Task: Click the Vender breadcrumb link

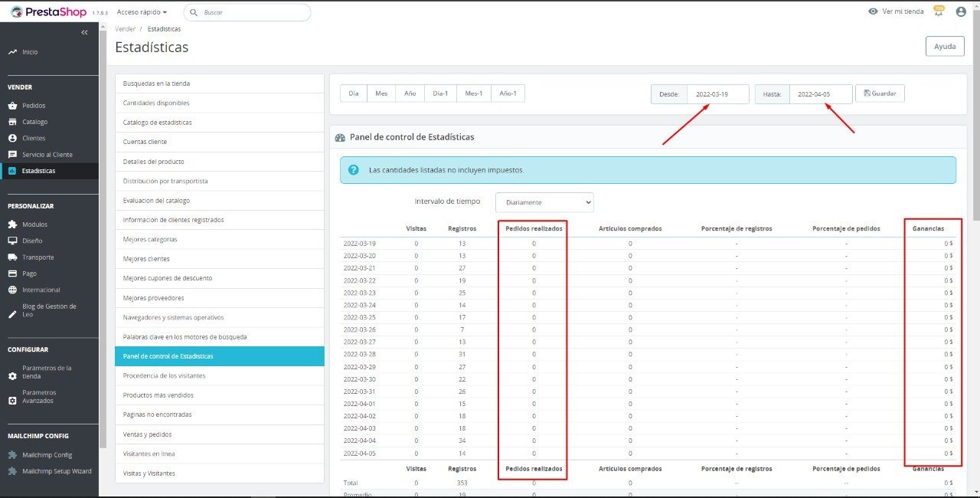Action: 125,29
